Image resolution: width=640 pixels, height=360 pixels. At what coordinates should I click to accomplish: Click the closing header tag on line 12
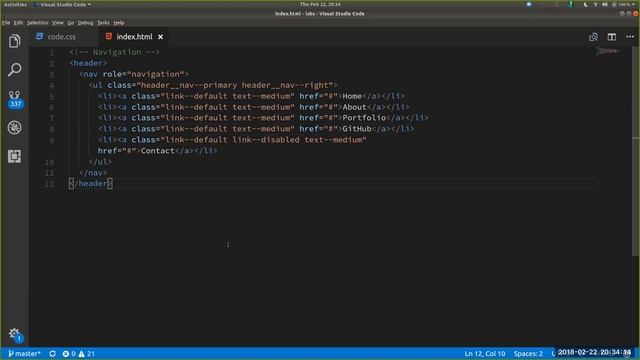(91, 184)
